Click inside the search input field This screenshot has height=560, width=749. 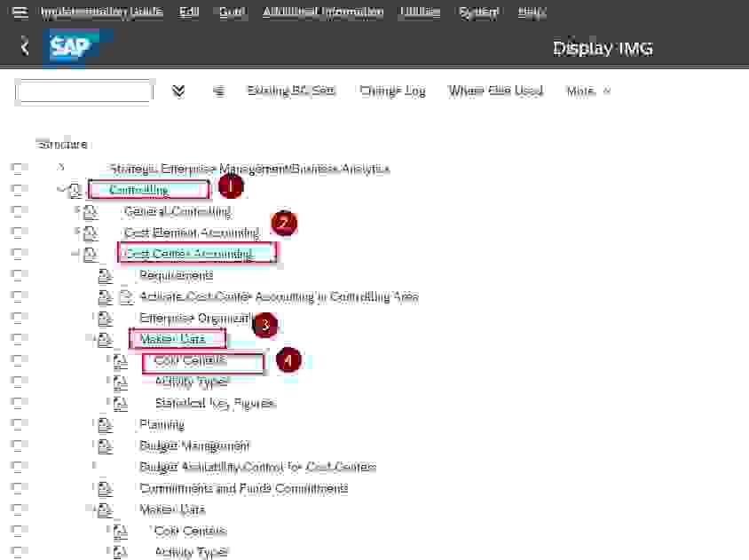84,91
